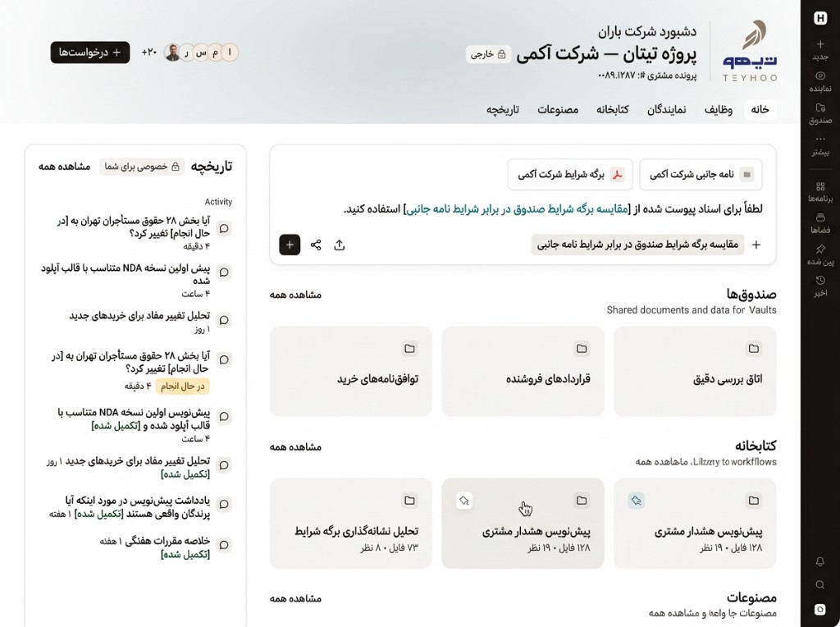840x627 pixels.
Task: Click folder icon on اتاق بررسی دقیق card
Action: 754,349
